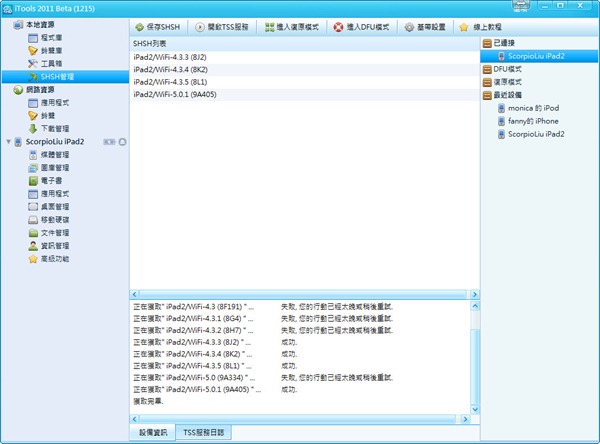This screenshot has height=444, width=600.
Task: Switch to the 設備資訊 tab
Action: [x=153, y=433]
